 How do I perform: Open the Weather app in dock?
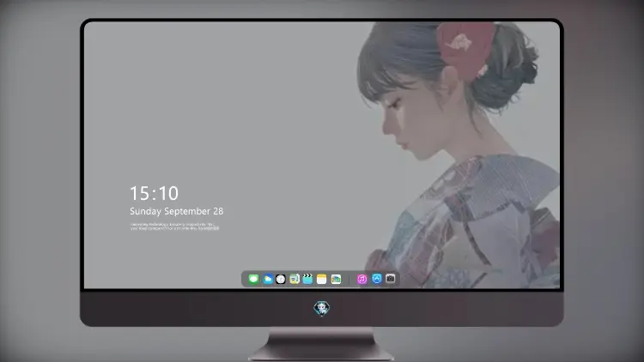coord(267,279)
